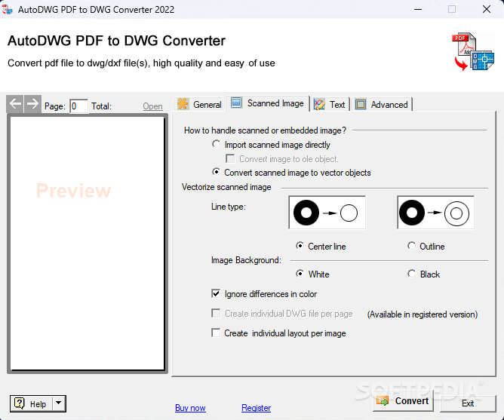Open the Register link
Image resolution: width=504 pixels, height=420 pixels.
tap(257, 407)
